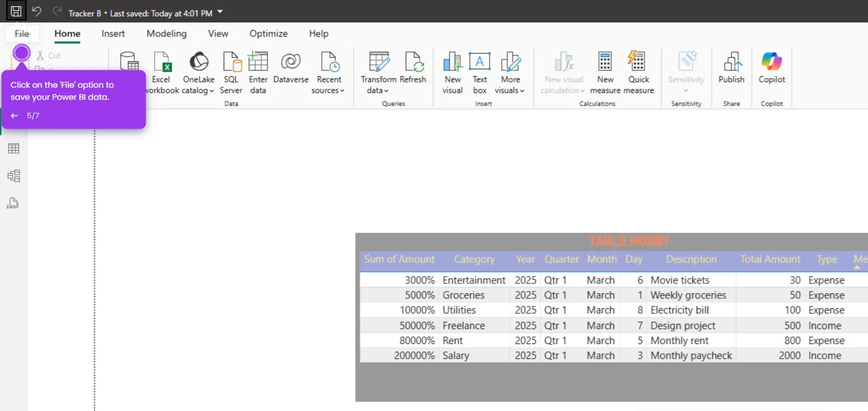Viewport: 868px width, 411px height.
Task: Click the Redo arrow icon
Action: click(57, 11)
